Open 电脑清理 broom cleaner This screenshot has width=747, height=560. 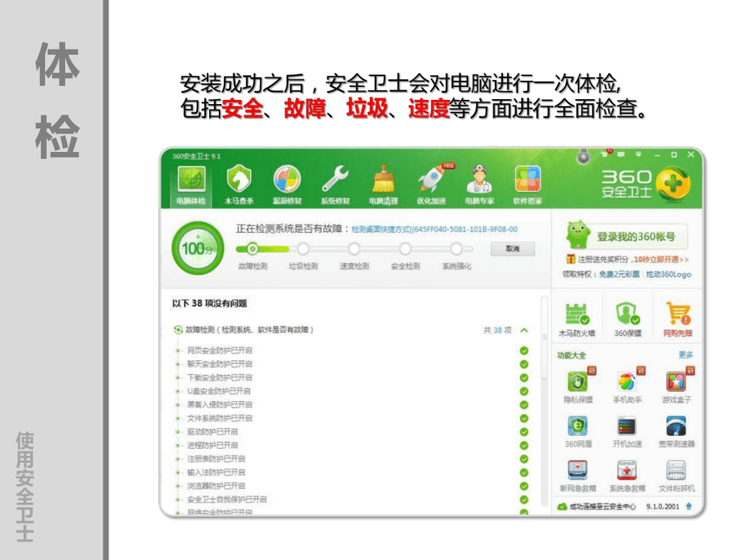[383, 186]
